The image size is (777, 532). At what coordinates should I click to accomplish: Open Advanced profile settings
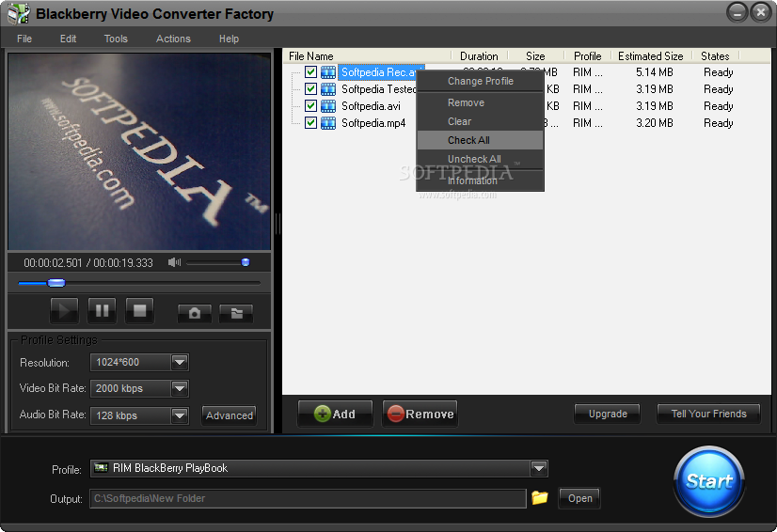pyautogui.click(x=230, y=415)
